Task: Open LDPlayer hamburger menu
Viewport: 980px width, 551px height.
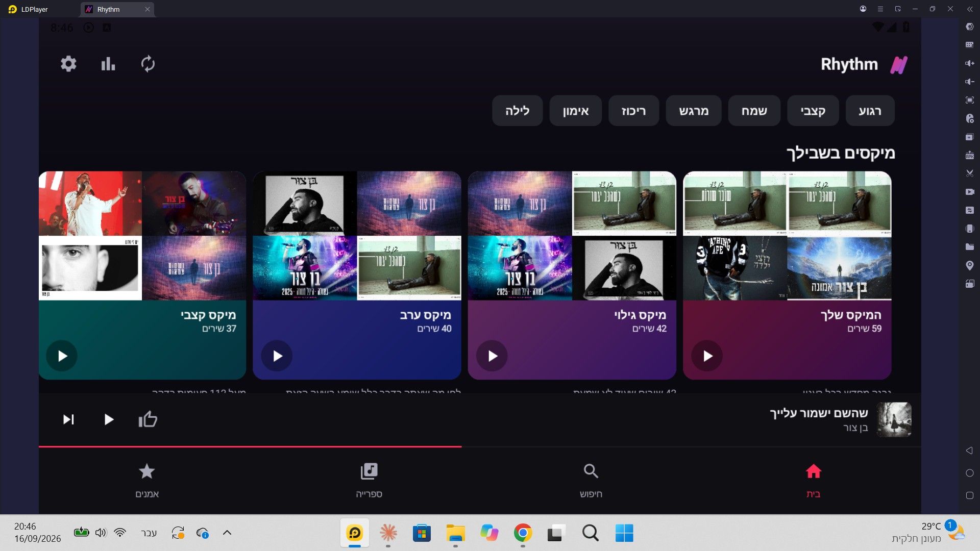Action: coord(880,9)
